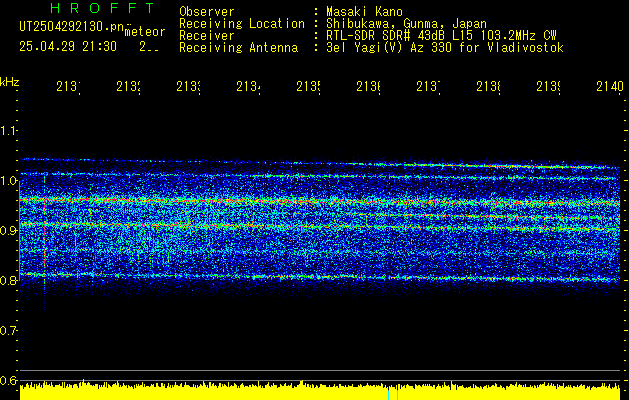Click the yellow signal level bar graph

pos(320,391)
